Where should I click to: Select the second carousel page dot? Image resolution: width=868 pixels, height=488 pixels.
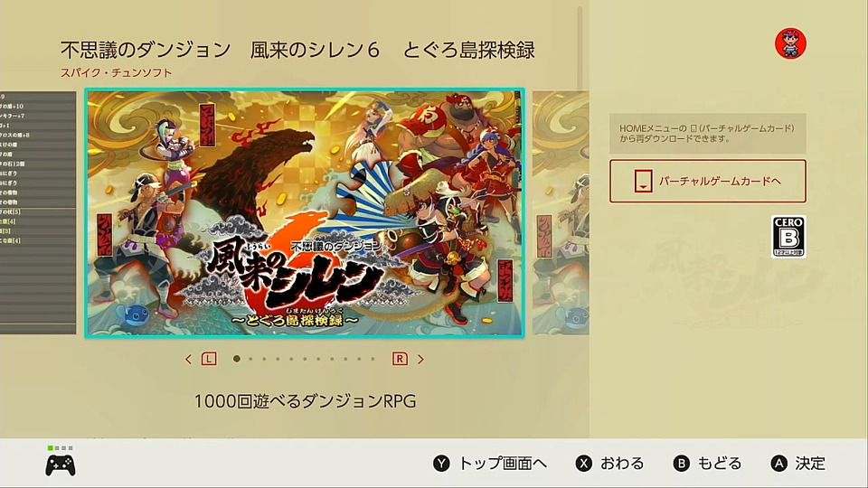point(250,359)
